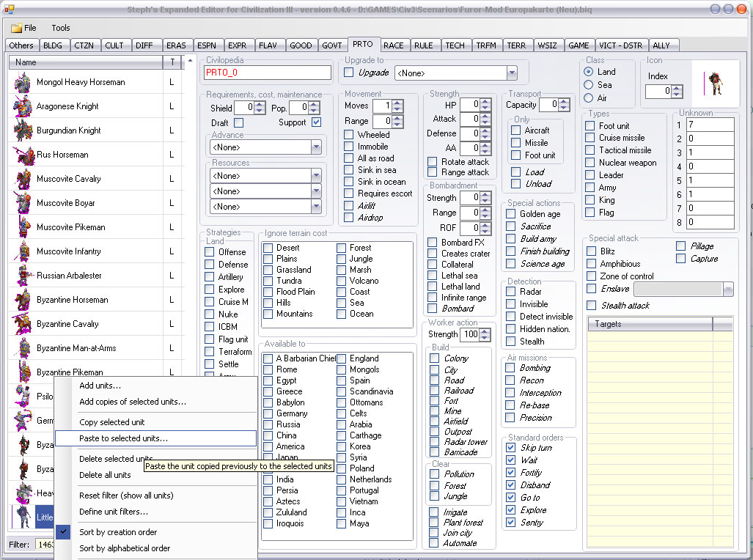Open the Advance requirement dropdown
Image resolution: width=753 pixels, height=560 pixels.
pyautogui.click(x=316, y=147)
